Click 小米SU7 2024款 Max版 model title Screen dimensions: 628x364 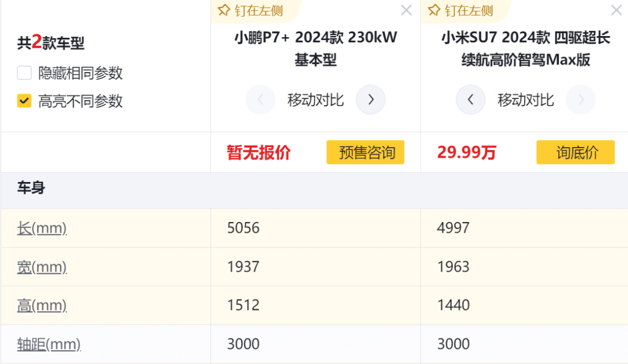pos(525,48)
